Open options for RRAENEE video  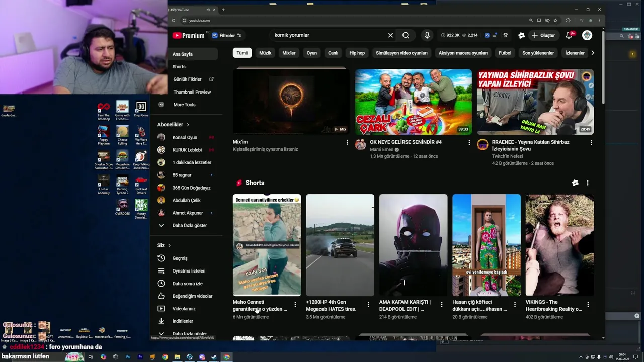[591, 143]
